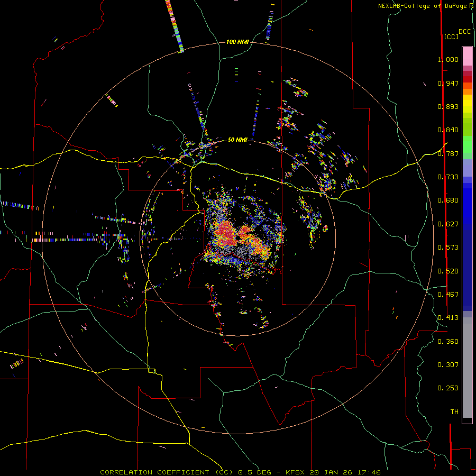Image resolution: width=476 pixels, height=476 pixels.
Task: Click the 0.253 legend value
Action: point(448,388)
